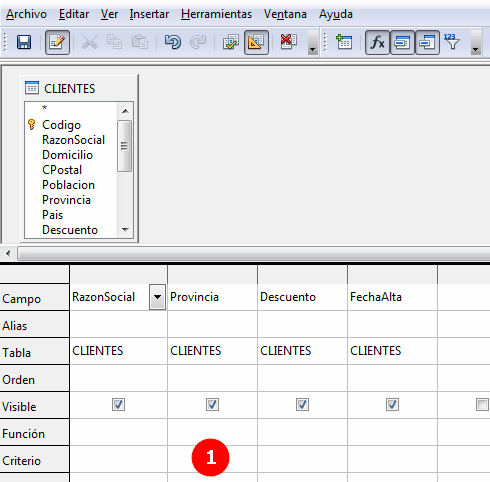Check the Visible box in the empty fifth column
Image resolution: width=490 pixels, height=482 pixels.
482,405
